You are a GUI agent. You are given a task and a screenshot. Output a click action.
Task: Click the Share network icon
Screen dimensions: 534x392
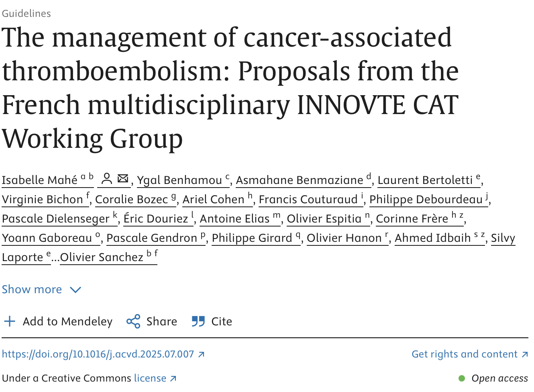coord(133,321)
